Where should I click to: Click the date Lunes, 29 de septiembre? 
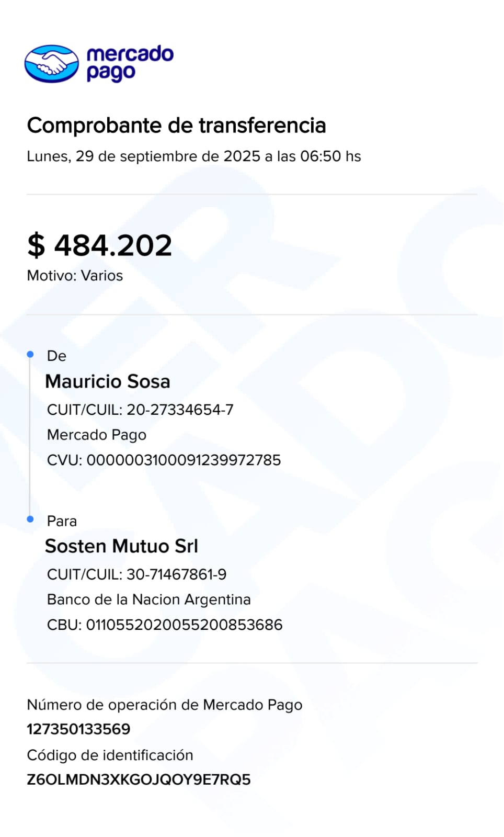(x=193, y=156)
